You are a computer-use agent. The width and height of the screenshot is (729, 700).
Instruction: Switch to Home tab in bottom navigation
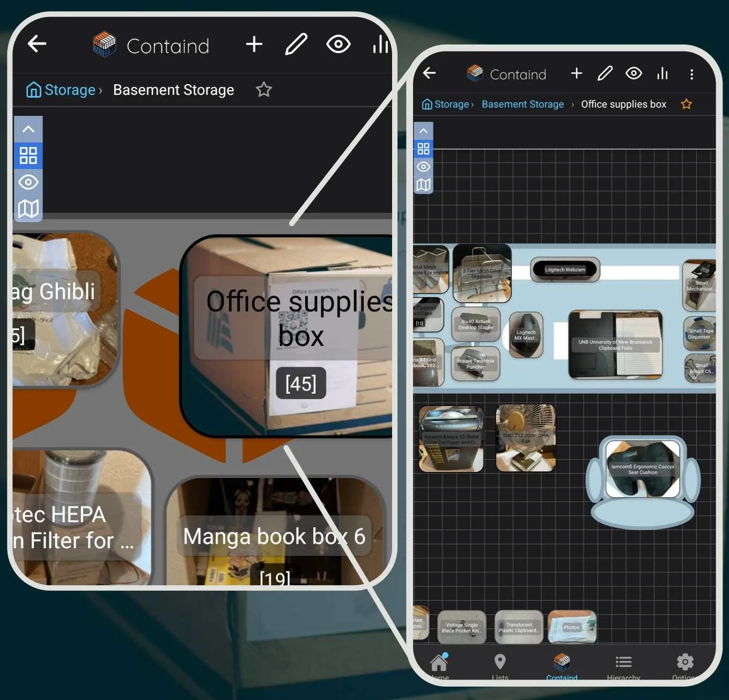(439, 666)
